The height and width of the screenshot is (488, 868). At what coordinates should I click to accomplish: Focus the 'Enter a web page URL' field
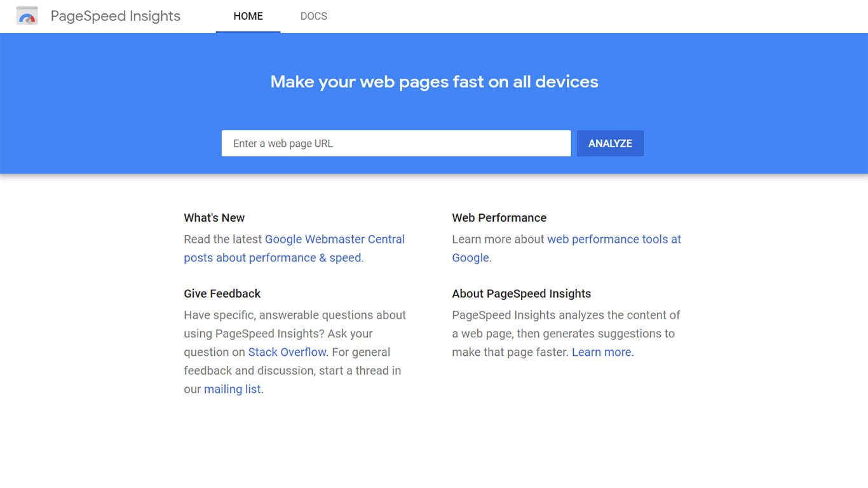coord(396,144)
